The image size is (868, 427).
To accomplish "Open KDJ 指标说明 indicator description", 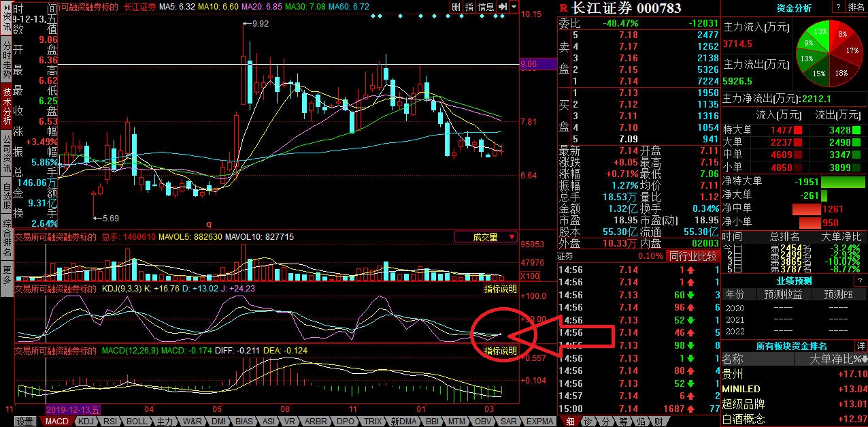I will [x=500, y=289].
